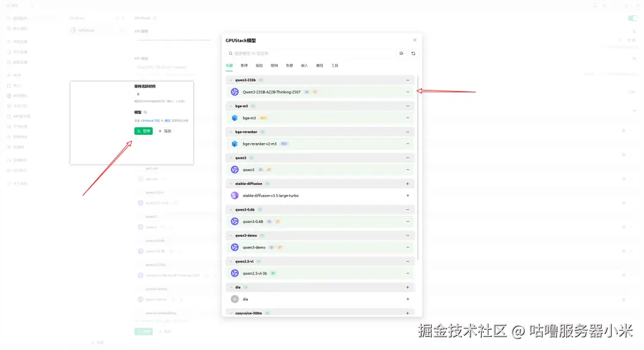Switch to the 免费 (Free) tab

290,66
